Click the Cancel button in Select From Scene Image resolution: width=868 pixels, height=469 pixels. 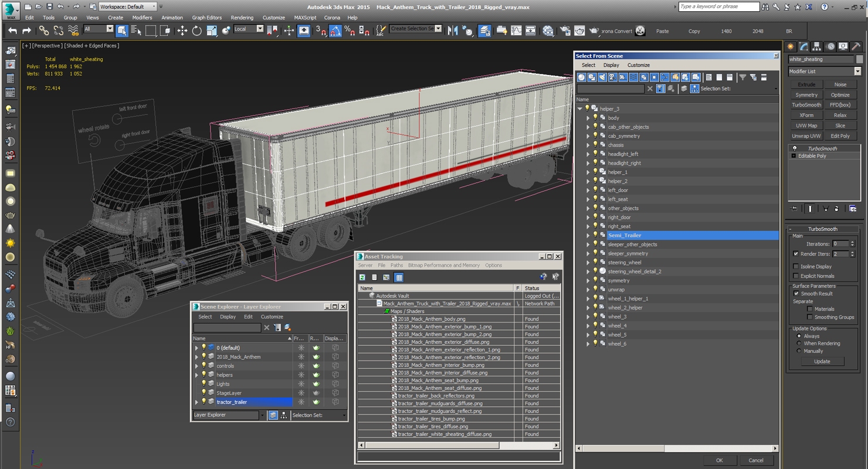[x=756, y=460]
